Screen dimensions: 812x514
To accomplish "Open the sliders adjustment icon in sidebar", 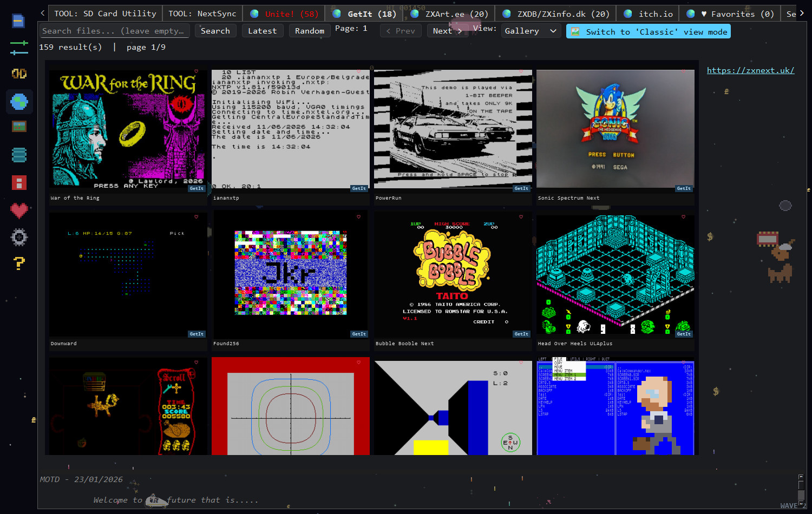I will pos(19,48).
